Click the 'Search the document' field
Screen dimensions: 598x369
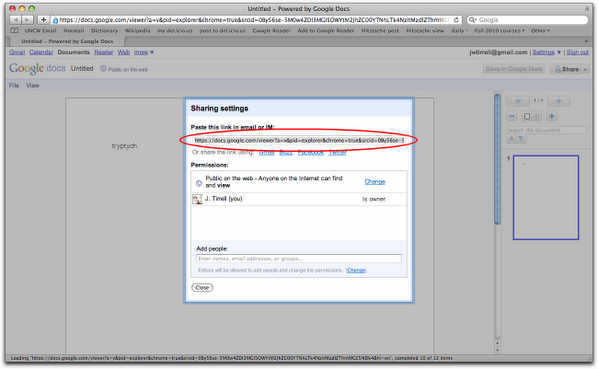pyautogui.click(x=546, y=130)
